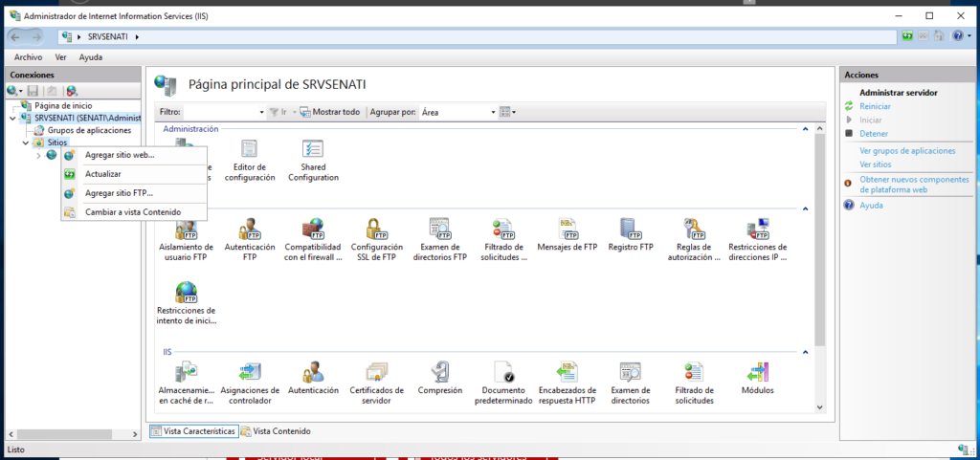Expand the website node under Sitios
The width and height of the screenshot is (980, 460).
point(38,155)
